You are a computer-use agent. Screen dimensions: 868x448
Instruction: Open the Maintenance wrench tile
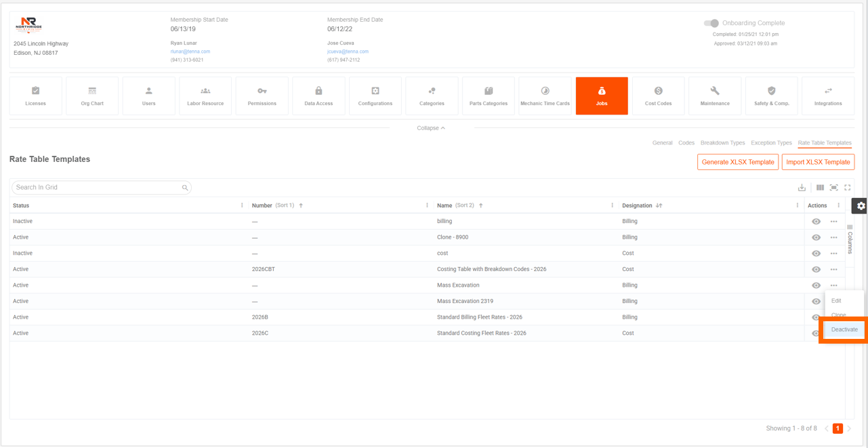tap(715, 96)
